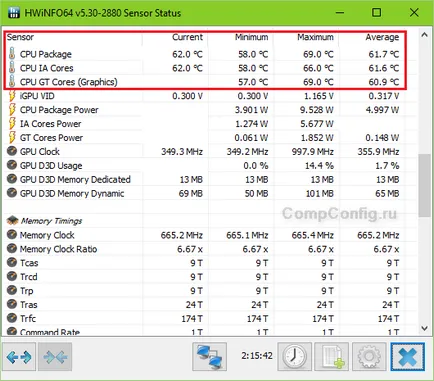Click thermometer icon beside CPU IA Cores
The width and height of the screenshot is (434, 381).
pos(12,68)
